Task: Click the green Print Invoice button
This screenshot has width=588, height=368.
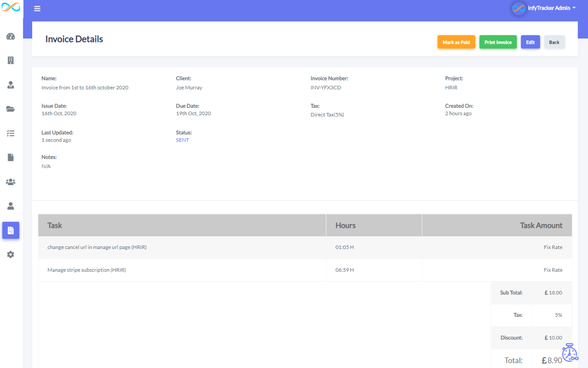Action: pos(498,42)
